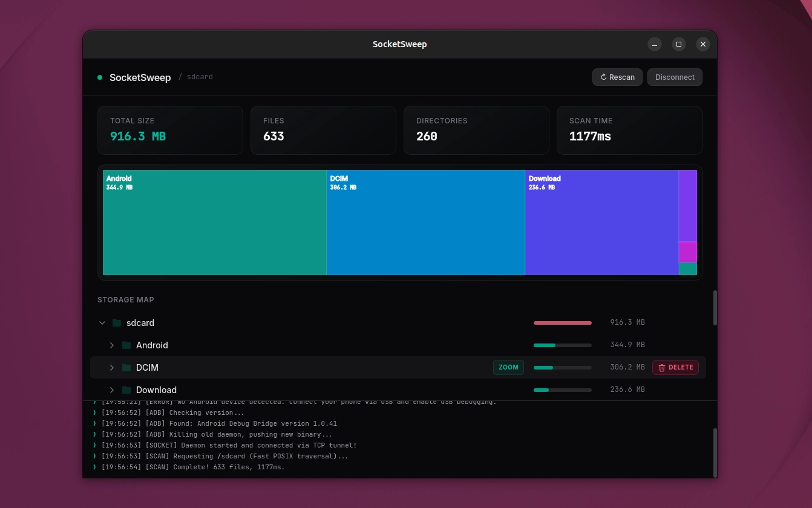The width and height of the screenshot is (812, 508).
Task: Click the folder icon beside sdcard
Action: pos(117,323)
